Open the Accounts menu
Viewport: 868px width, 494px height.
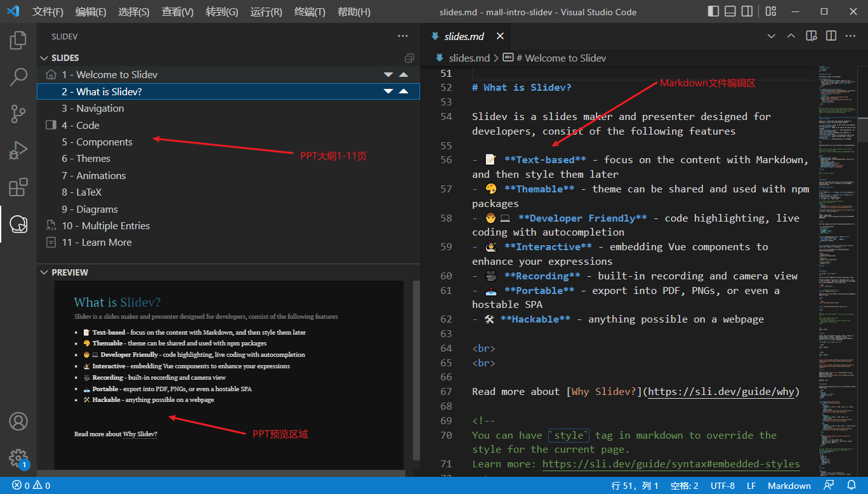pyautogui.click(x=18, y=421)
